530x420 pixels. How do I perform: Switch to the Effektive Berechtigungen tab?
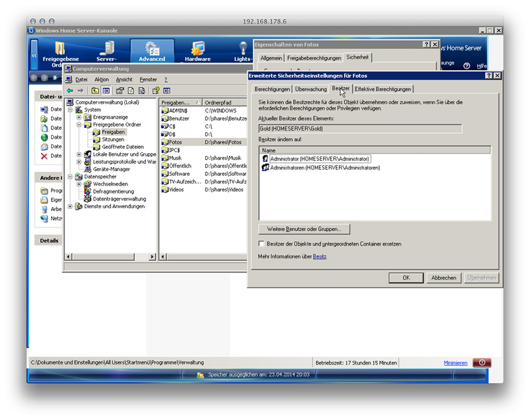[383, 89]
